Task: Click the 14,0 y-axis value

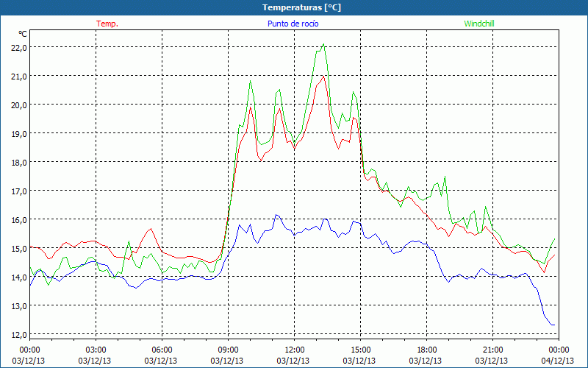Action: [x=19, y=277]
